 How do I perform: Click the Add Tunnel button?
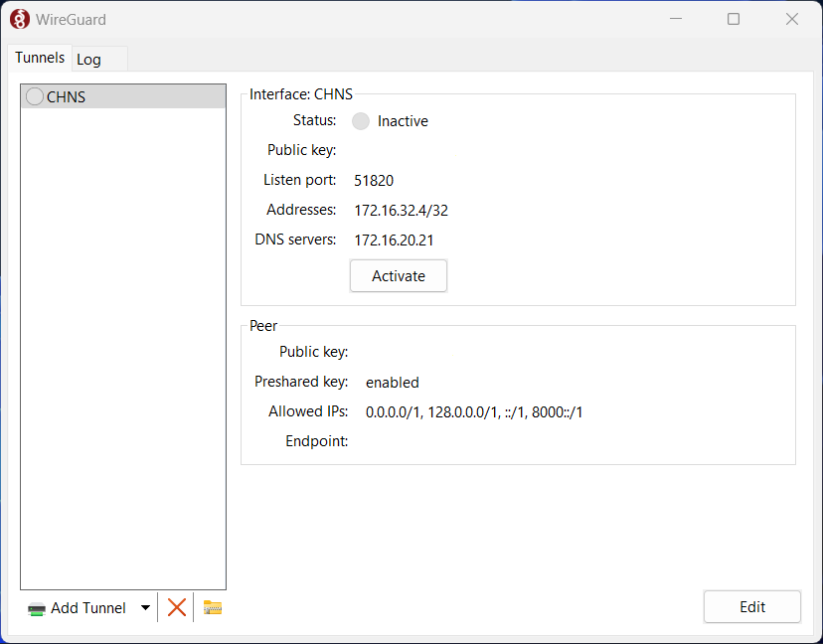pos(87,607)
